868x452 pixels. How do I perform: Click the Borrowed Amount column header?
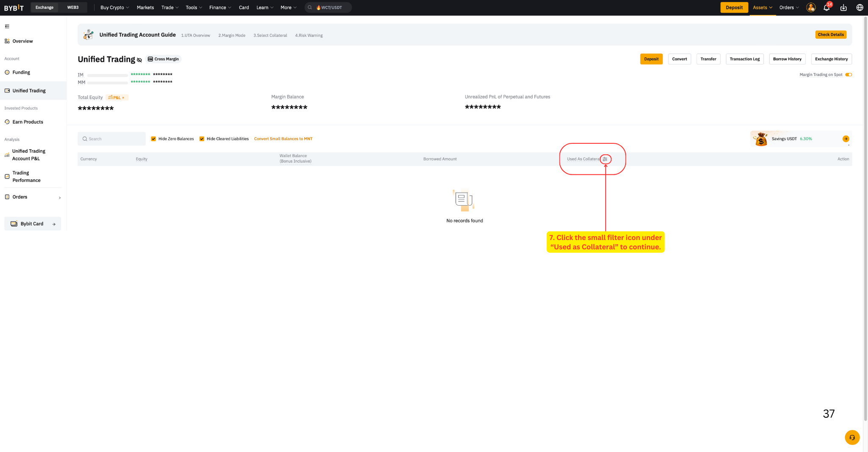pos(440,159)
